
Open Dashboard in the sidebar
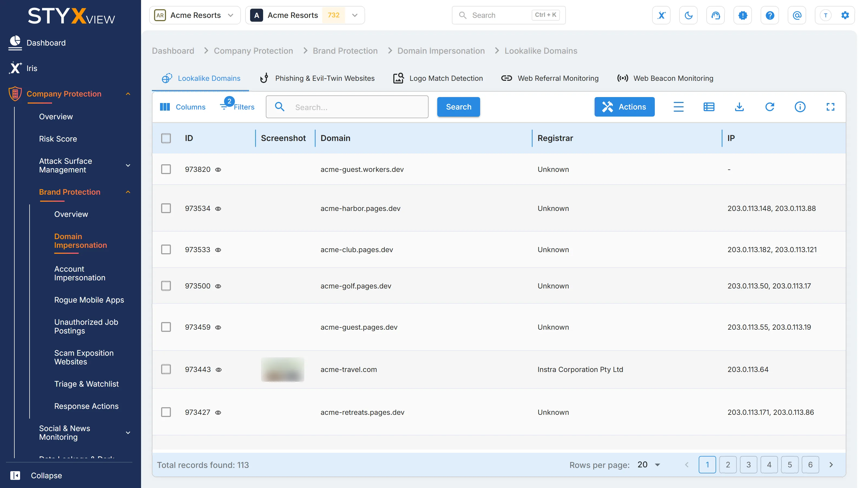click(37, 43)
